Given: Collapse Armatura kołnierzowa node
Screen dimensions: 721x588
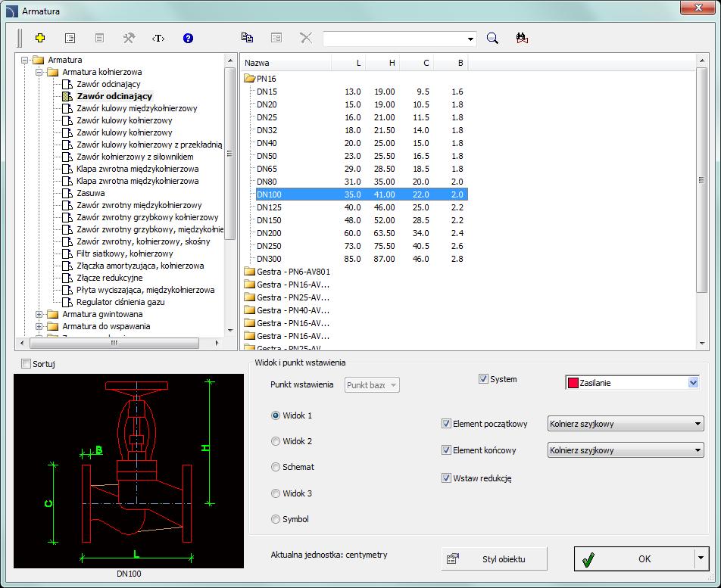Looking at the screenshot, I should (x=39, y=72).
